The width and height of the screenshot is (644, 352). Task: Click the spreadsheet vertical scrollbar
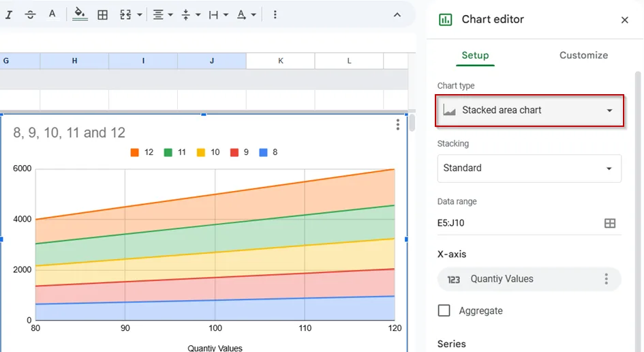point(412,123)
